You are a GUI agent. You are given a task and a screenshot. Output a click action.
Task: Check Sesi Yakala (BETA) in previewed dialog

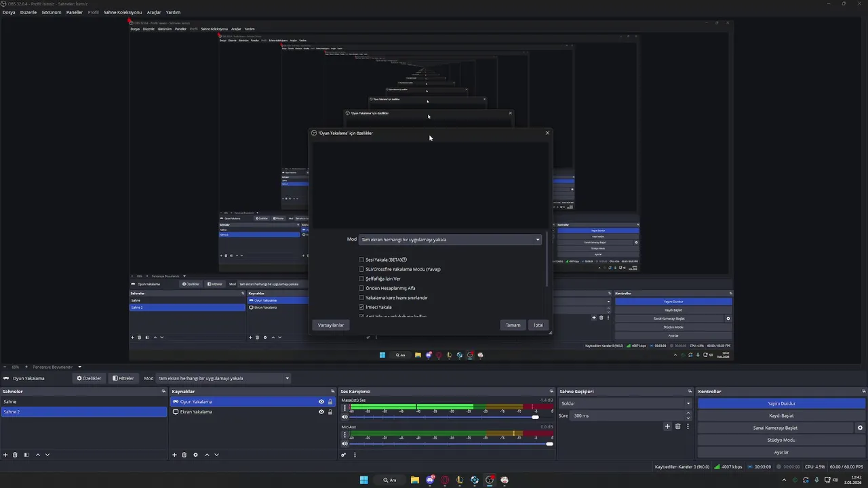(x=361, y=260)
